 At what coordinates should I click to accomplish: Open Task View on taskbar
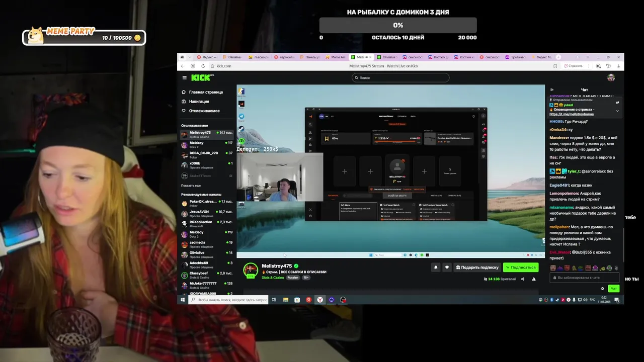tap(274, 300)
